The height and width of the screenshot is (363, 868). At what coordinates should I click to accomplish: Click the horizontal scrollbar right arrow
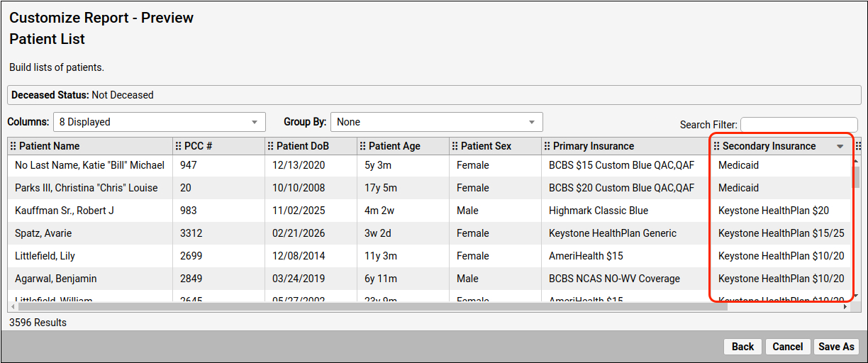(845, 307)
